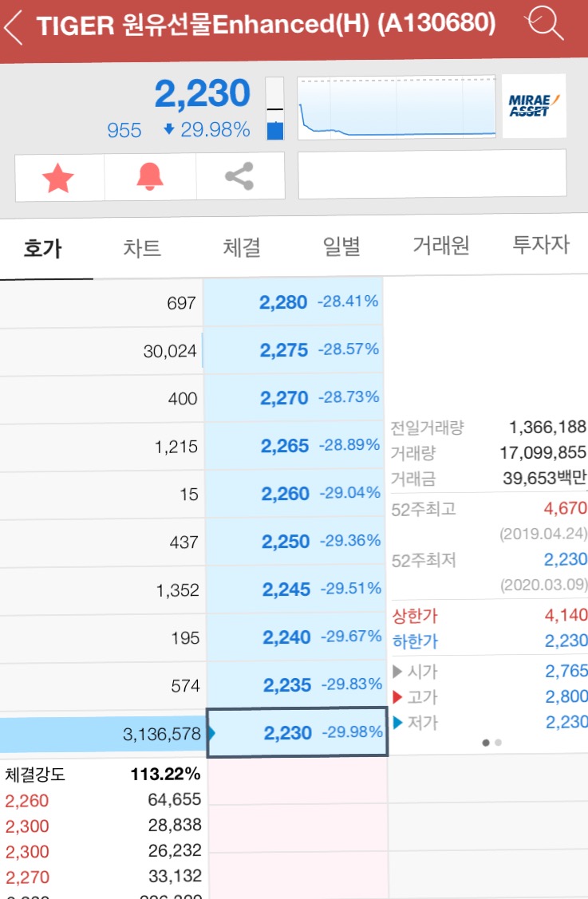Select the 2,270 -28.73% ask price cell

(294, 398)
